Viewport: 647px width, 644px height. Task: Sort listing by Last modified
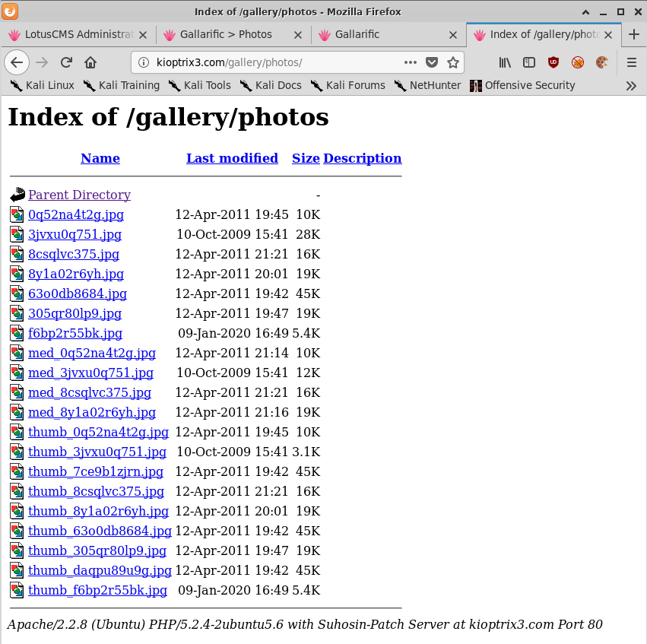click(x=232, y=158)
